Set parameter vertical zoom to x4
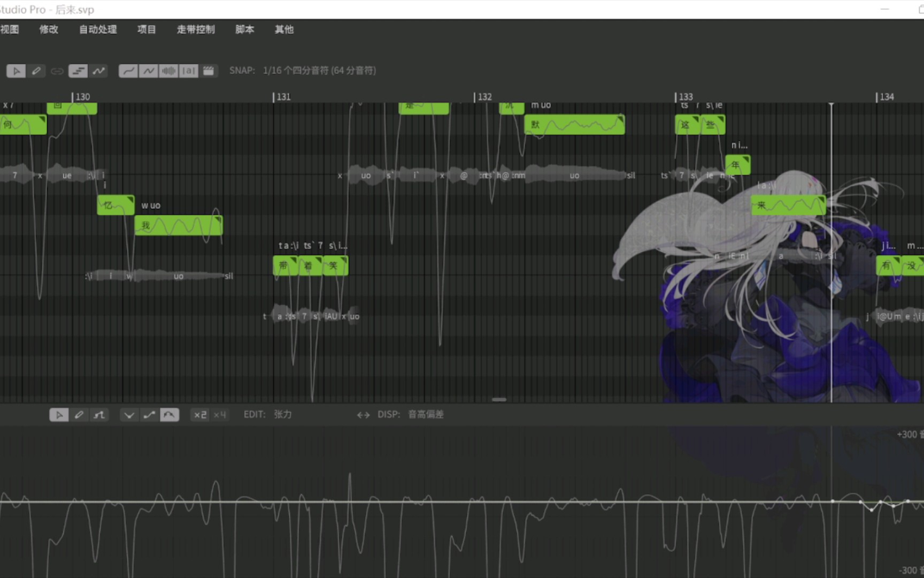 [220, 415]
